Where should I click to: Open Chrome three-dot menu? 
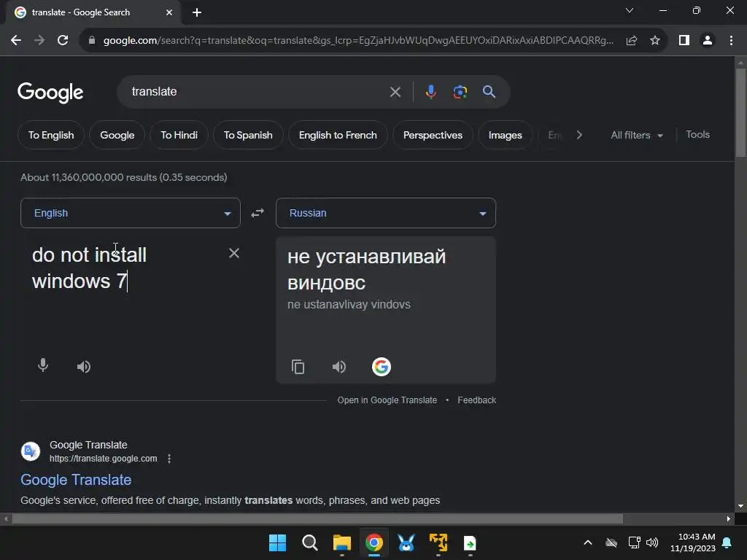[731, 41]
